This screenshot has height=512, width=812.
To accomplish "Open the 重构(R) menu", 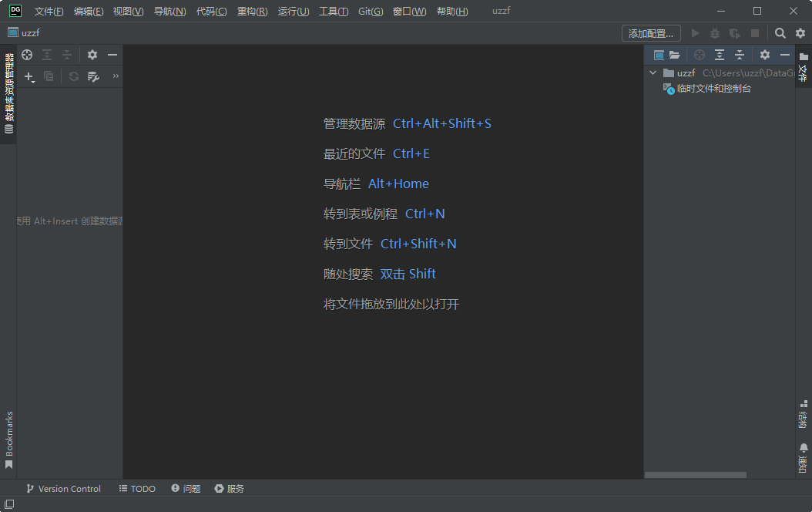I will pos(252,11).
